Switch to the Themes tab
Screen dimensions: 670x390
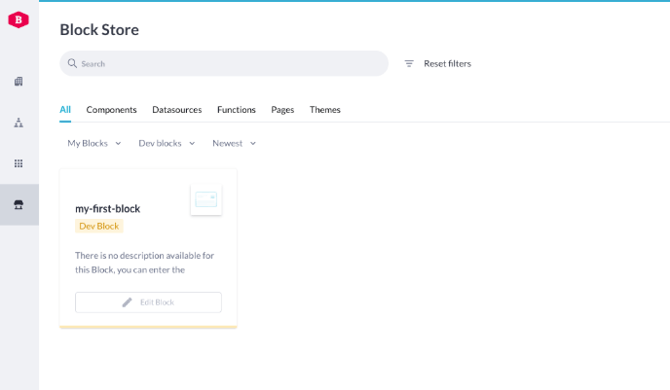(325, 110)
